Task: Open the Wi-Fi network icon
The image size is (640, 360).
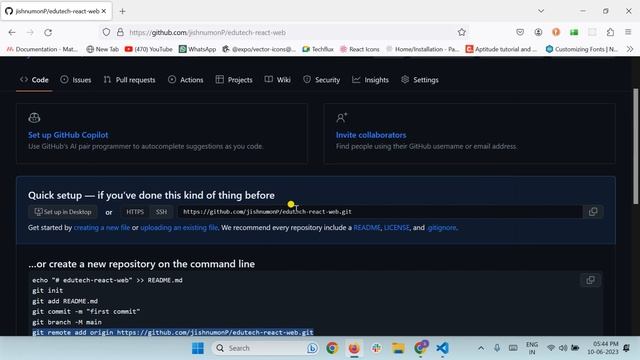Action: pos(551,348)
